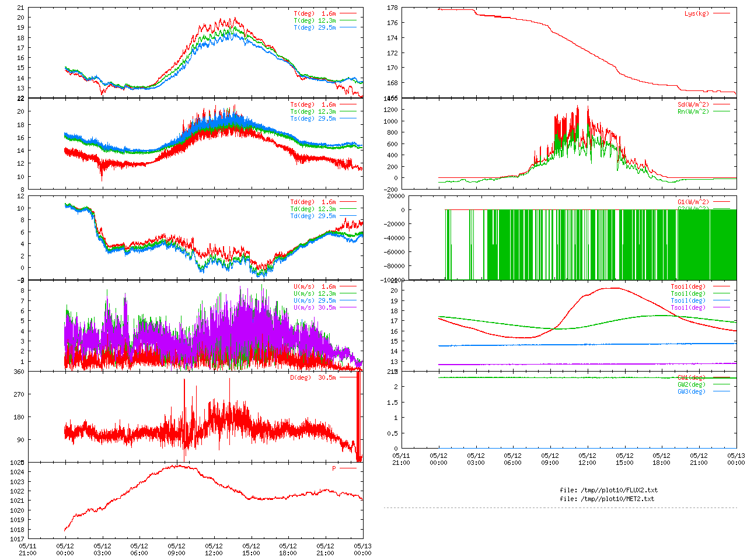The image size is (747, 560).
Task: Click the red-line Tsoil(deg) legend entry
Action: tap(688, 286)
